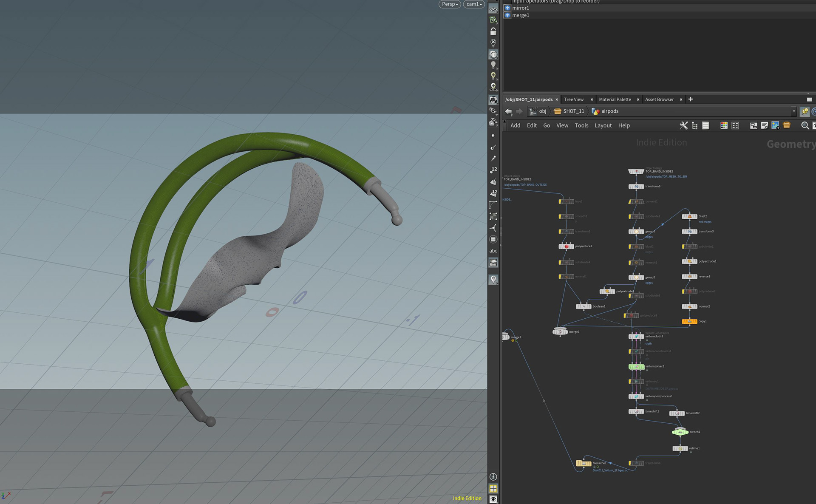Select the filecache1 node
Viewport: 816px width, 504px height.
tap(584, 463)
